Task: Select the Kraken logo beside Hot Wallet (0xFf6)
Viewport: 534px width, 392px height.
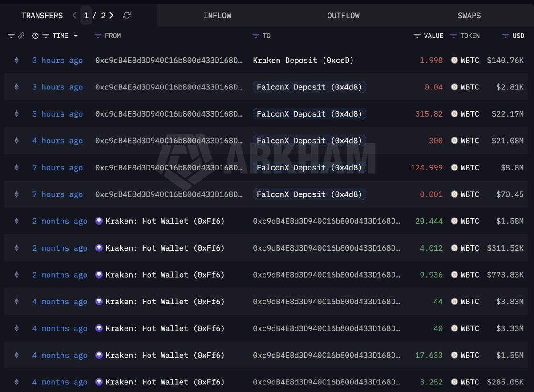Action: (x=98, y=221)
